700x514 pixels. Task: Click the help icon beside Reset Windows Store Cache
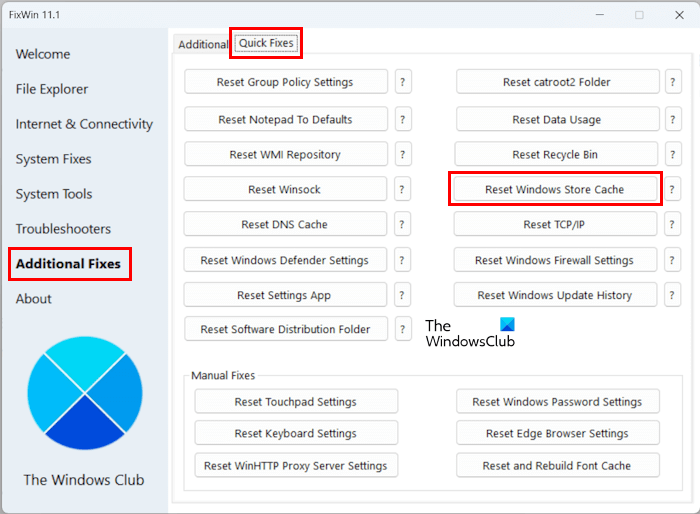pos(672,189)
